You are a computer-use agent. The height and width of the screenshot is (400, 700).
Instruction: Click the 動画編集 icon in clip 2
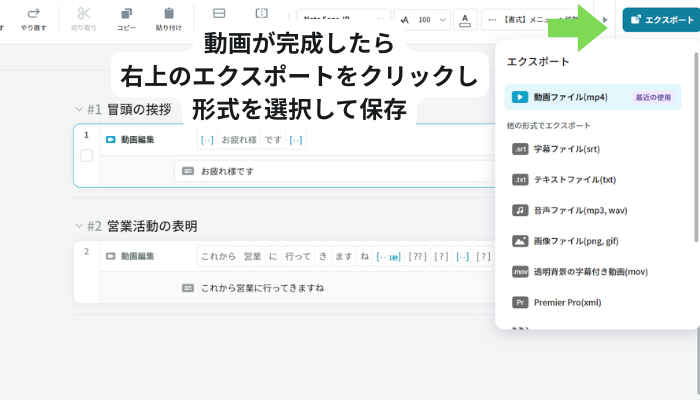pyautogui.click(x=111, y=256)
